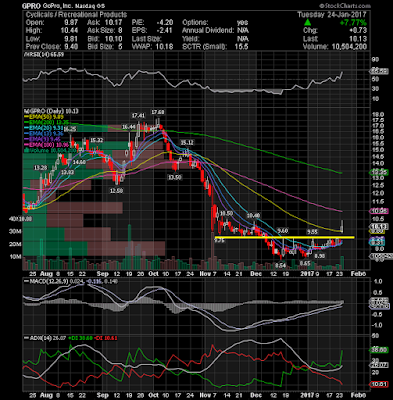This screenshot has width=393, height=400.
Task: Select the green EMA(200) right-axis price tag
Action: [x=379, y=172]
